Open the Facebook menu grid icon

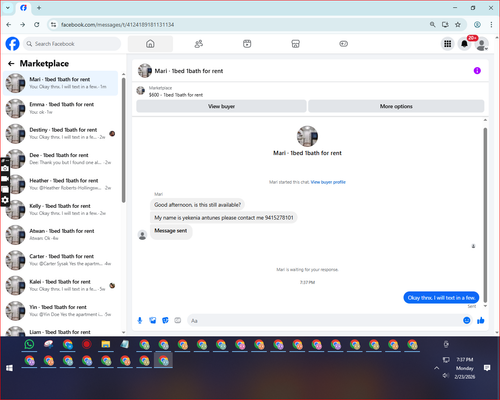448,44
